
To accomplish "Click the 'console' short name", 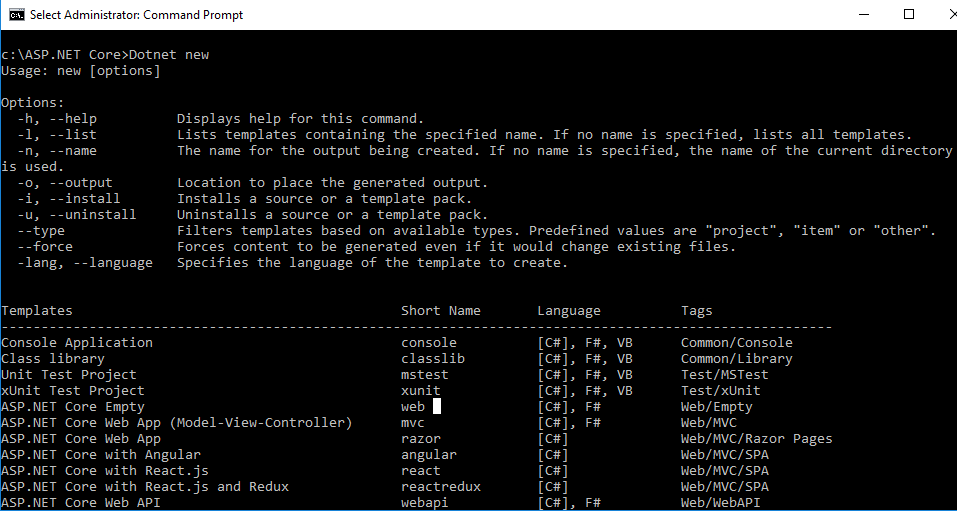I will click(x=428, y=342).
